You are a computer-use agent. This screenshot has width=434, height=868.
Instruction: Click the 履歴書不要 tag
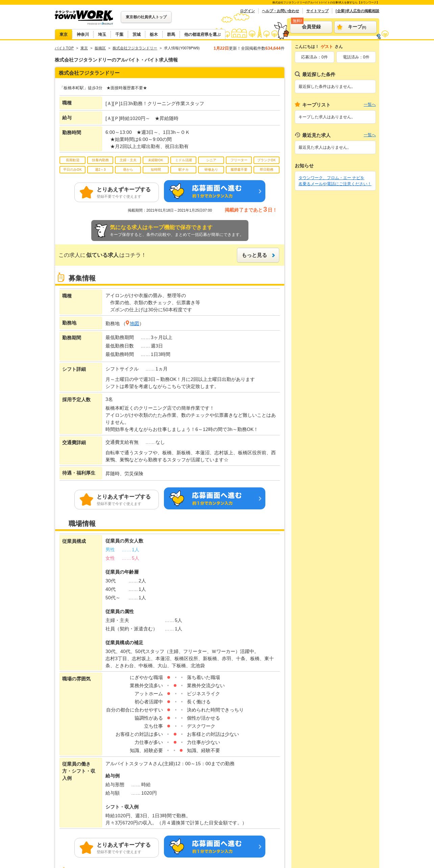239,170
